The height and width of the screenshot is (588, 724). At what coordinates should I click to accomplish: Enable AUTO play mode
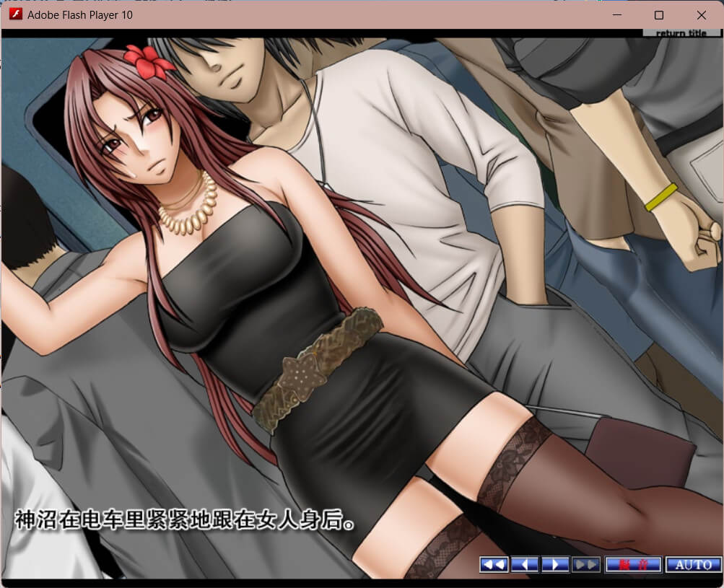pos(693,564)
